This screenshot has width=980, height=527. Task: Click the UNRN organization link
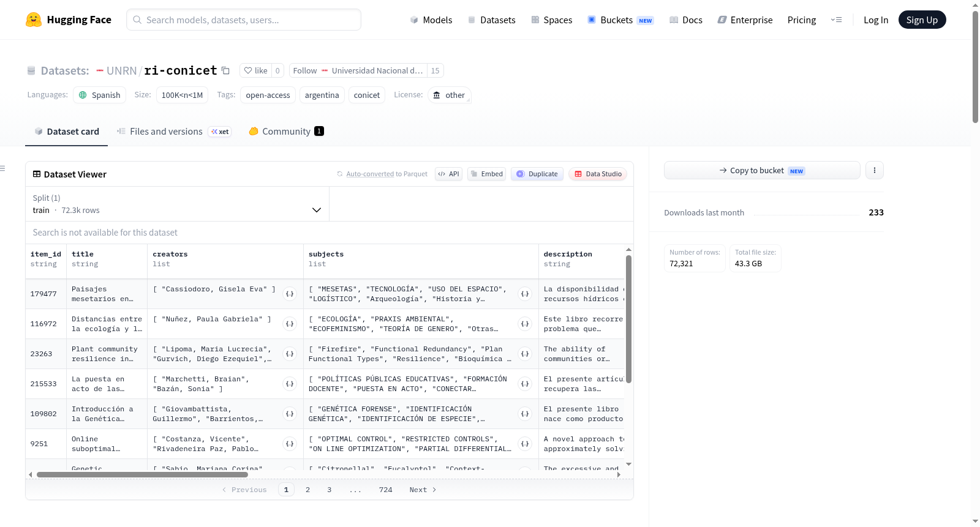coord(122,70)
